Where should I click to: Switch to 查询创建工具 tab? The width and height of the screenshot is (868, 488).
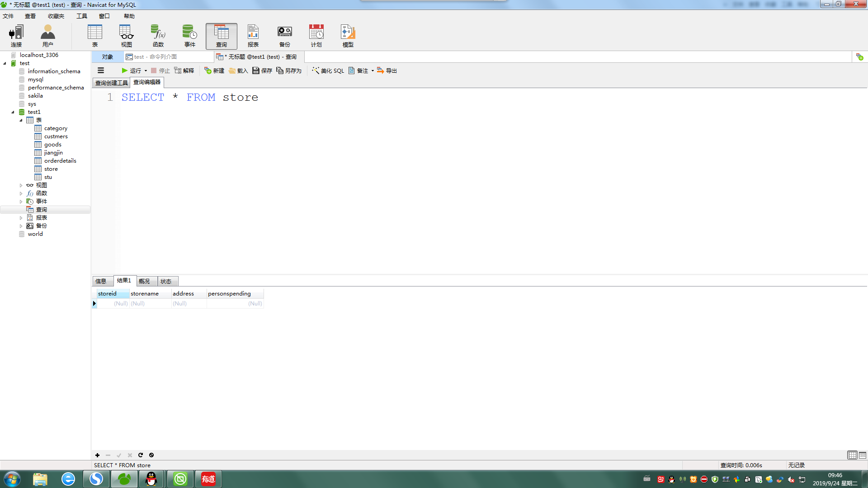[111, 83]
